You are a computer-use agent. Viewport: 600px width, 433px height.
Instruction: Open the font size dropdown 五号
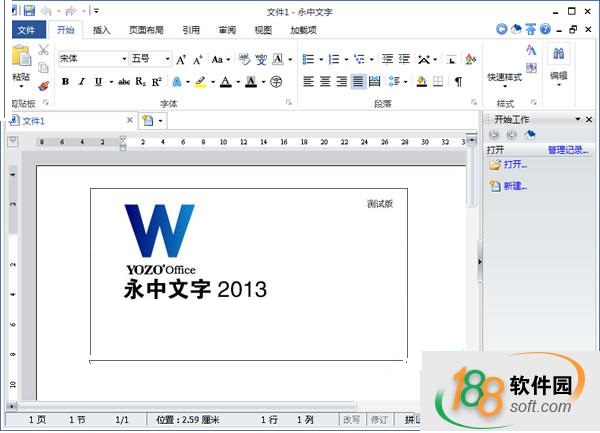[x=150, y=59]
